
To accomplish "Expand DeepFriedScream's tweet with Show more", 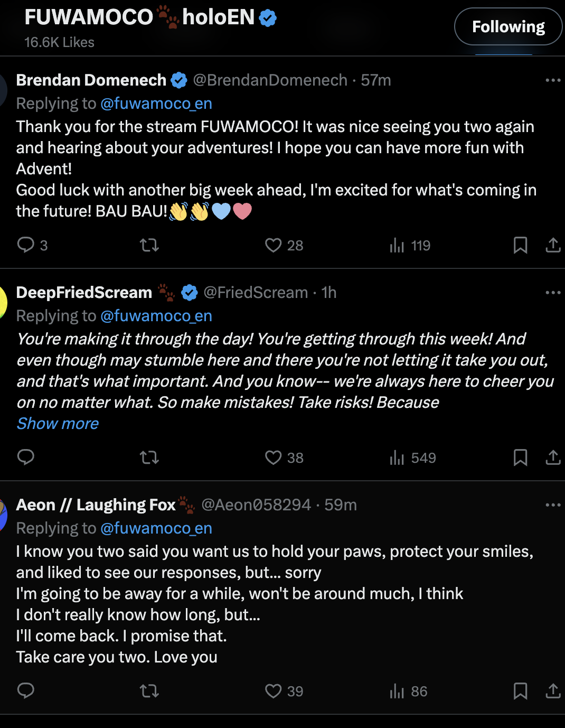I will coord(58,424).
